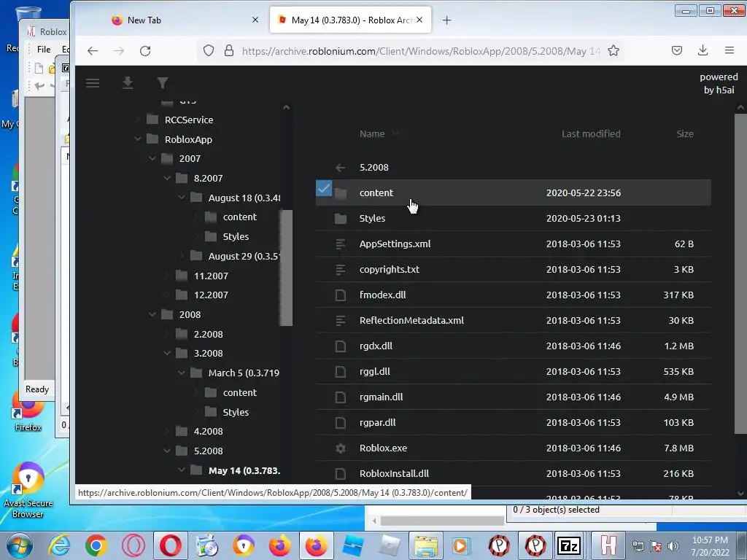The image size is (747, 560).
Task: Sort the list by Name column
Action: [372, 134]
